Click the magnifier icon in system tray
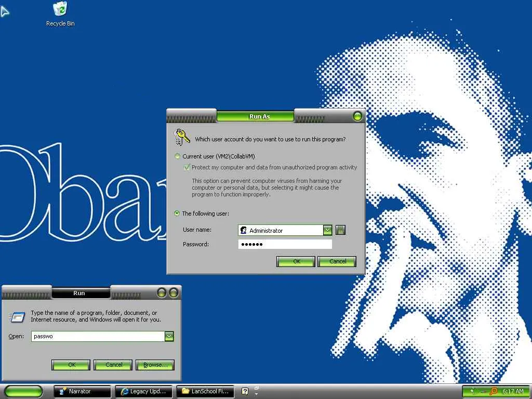The width and height of the screenshot is (532, 399). tap(494, 391)
